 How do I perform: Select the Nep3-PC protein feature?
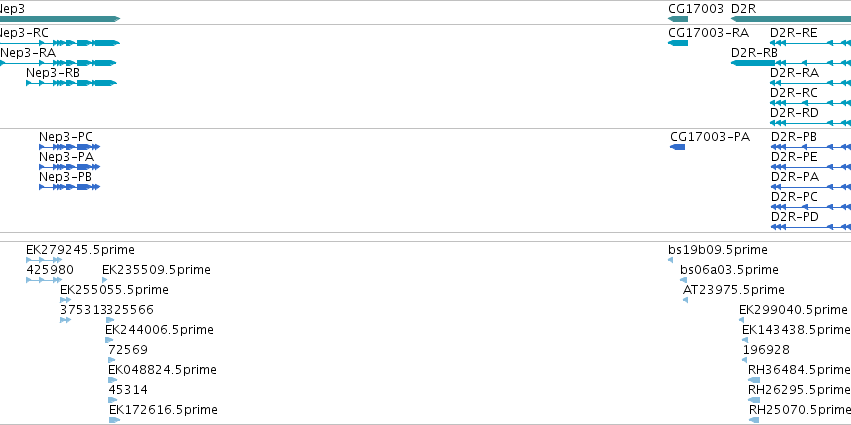(69, 147)
